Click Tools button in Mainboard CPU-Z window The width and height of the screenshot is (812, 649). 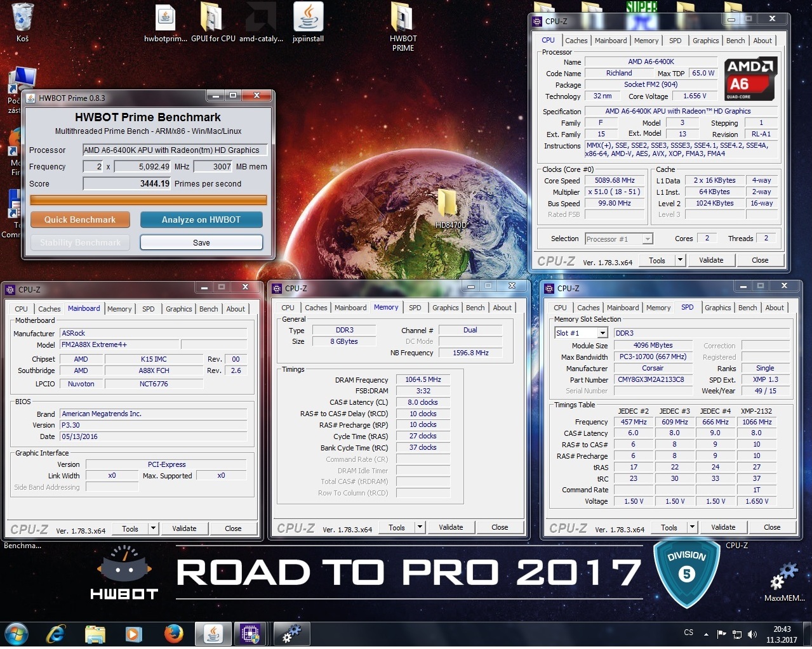130,528
